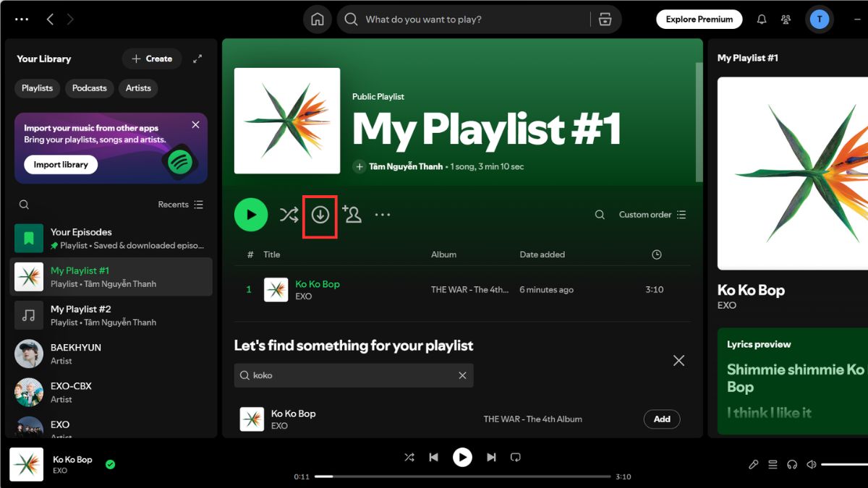Open BAEKHYUN artist in library
The width and height of the screenshot is (868, 488).
pos(111,354)
